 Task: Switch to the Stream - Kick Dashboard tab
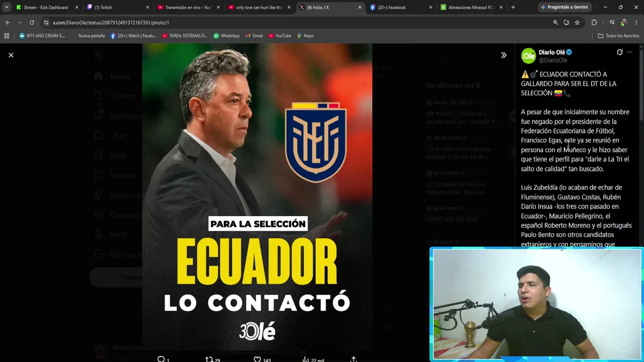pos(45,8)
